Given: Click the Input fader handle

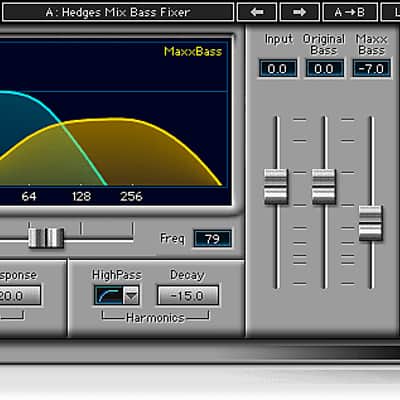Looking at the screenshot, I should (275, 187).
